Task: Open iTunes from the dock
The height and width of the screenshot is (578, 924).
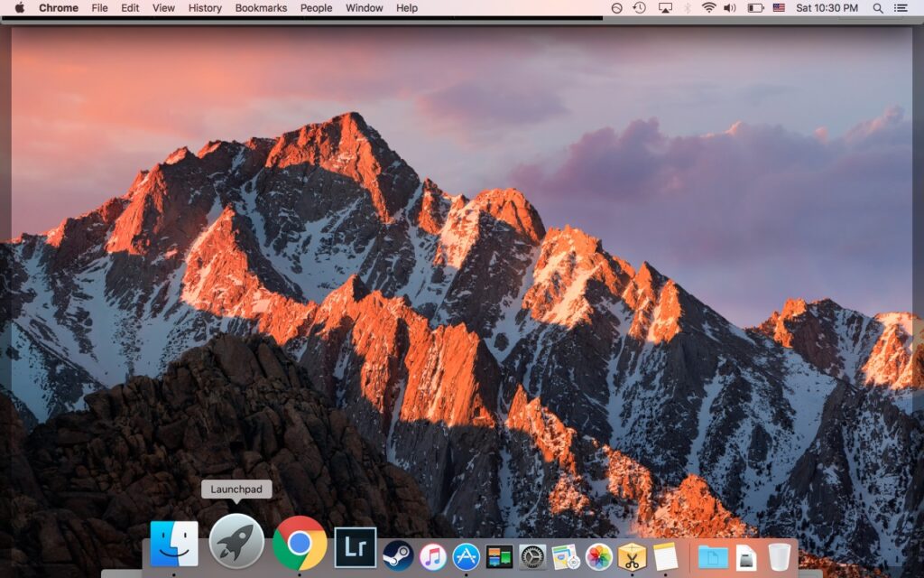Action: pos(433,556)
